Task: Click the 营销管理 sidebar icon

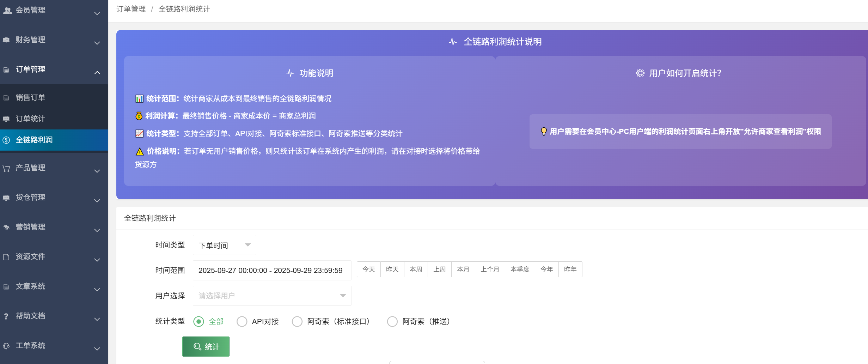Action: point(6,227)
